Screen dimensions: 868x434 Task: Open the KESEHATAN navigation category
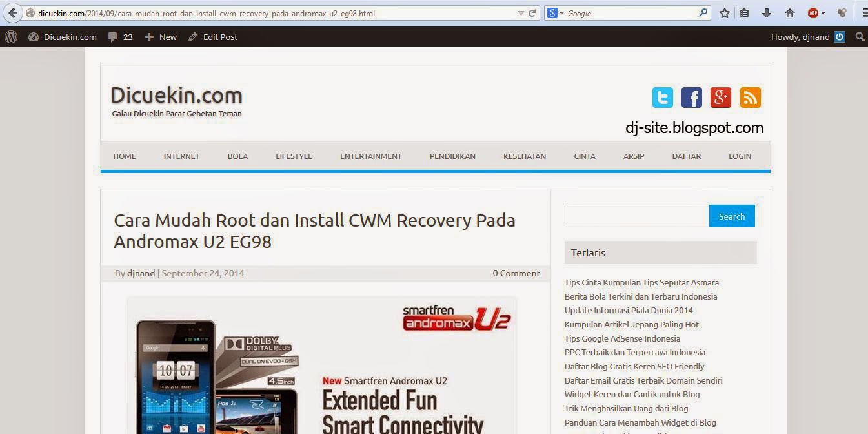[525, 156]
